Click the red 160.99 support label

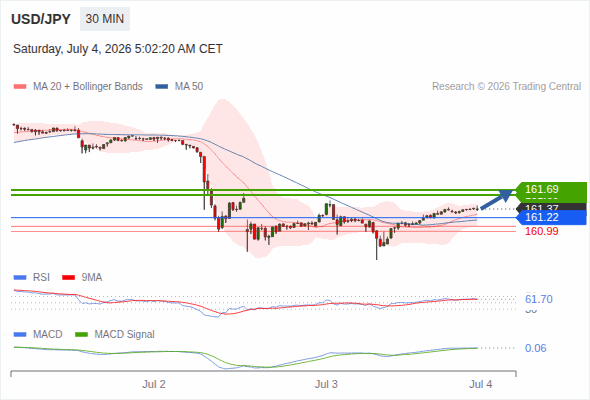tap(542, 231)
